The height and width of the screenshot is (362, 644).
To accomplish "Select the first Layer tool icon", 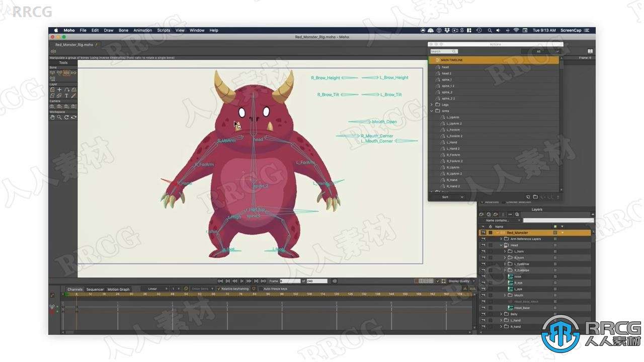I will [52, 89].
